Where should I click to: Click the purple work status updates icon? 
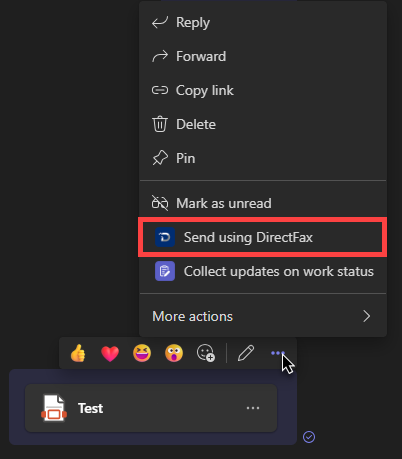point(165,271)
